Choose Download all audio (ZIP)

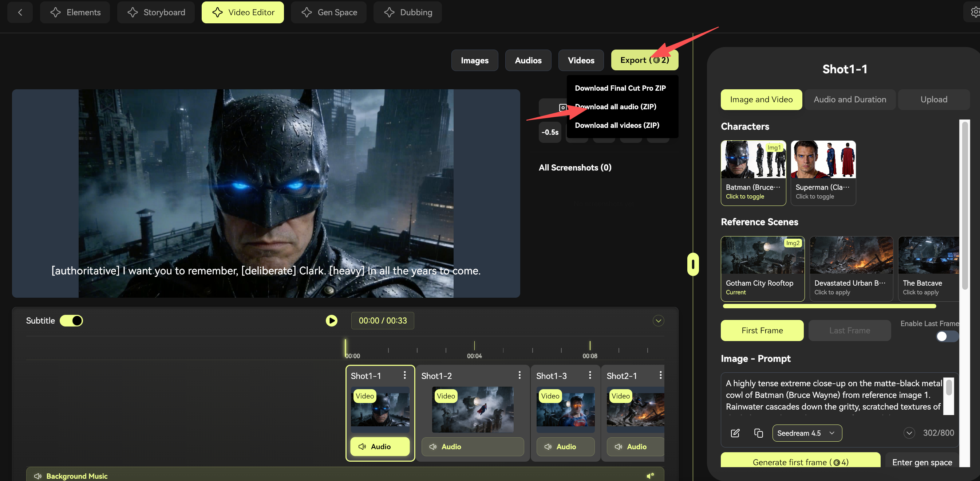(x=616, y=107)
